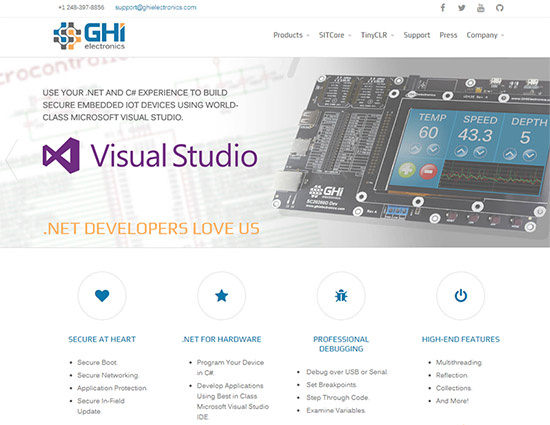Viewport: 550px width, 425px height.
Task: Click the bug icon above Professional Debugging
Action: pos(341,296)
